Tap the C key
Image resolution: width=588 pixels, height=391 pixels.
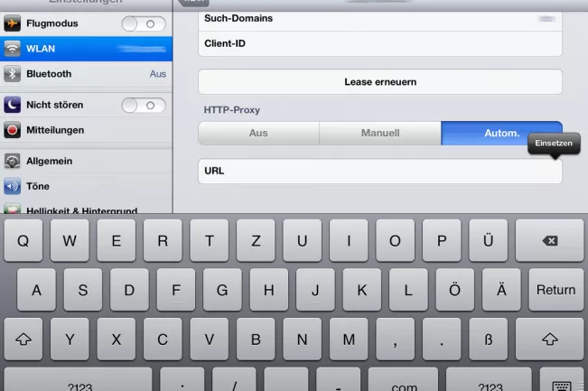pyautogui.click(x=163, y=340)
